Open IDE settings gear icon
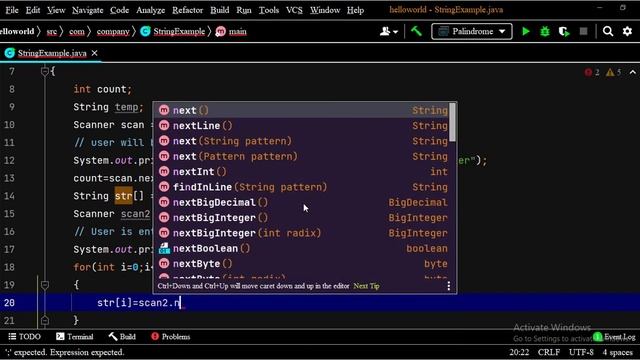The width and height of the screenshot is (640, 360). click(x=627, y=31)
